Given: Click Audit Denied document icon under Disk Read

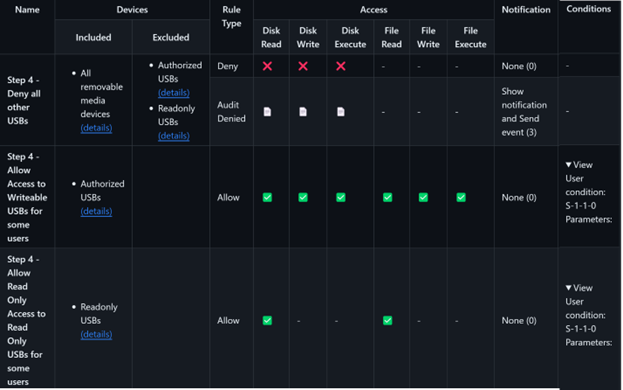Looking at the screenshot, I should (267, 112).
